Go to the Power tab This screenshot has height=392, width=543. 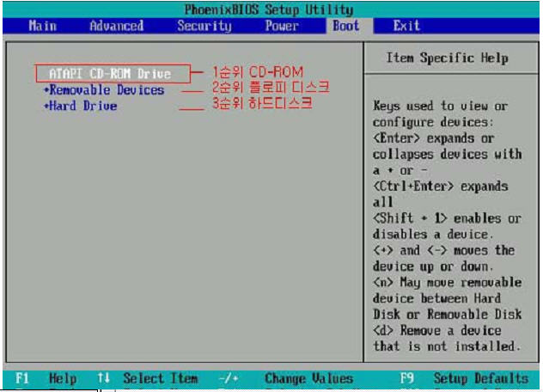(x=282, y=26)
